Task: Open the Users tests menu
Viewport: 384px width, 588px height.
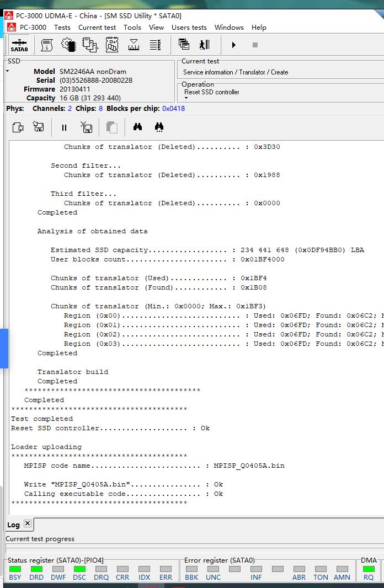Action: [189, 28]
